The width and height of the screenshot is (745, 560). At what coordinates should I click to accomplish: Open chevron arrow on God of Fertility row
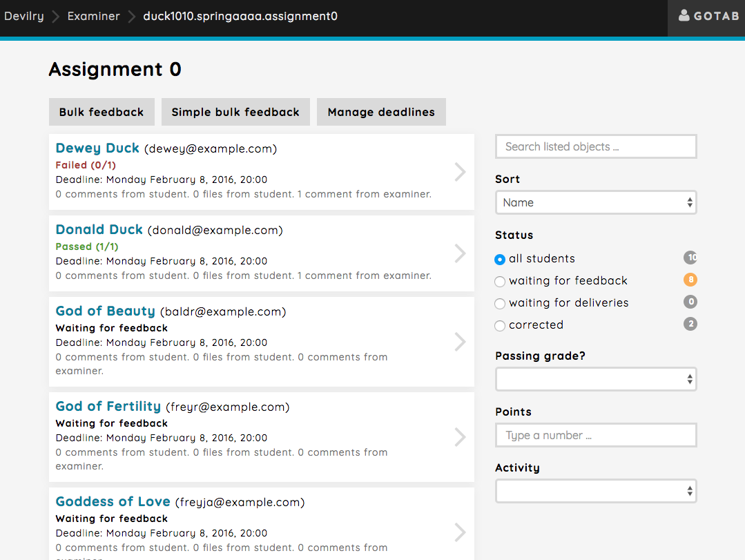click(x=460, y=437)
